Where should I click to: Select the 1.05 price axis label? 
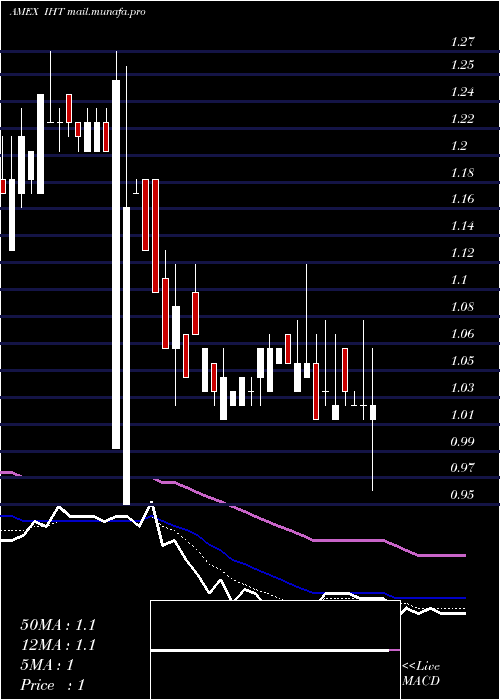[x=462, y=361]
